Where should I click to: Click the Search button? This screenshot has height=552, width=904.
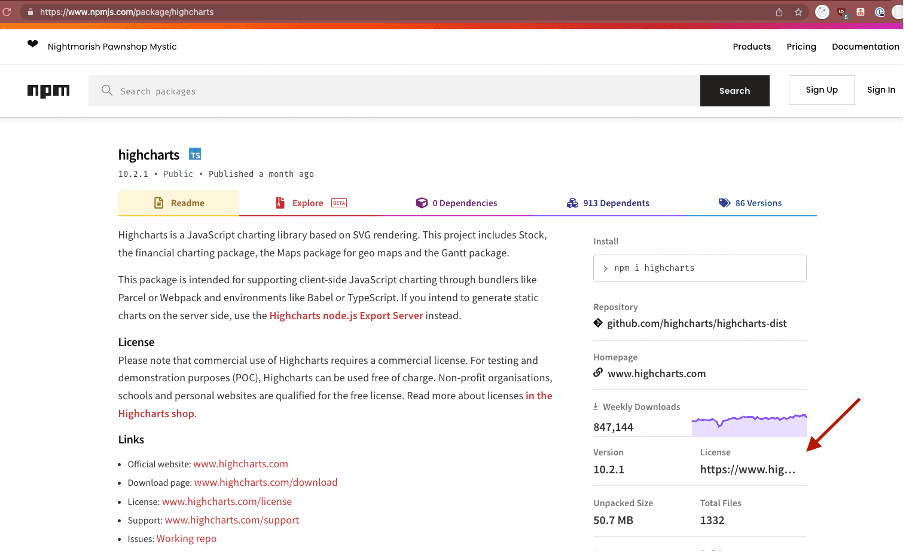click(x=734, y=91)
